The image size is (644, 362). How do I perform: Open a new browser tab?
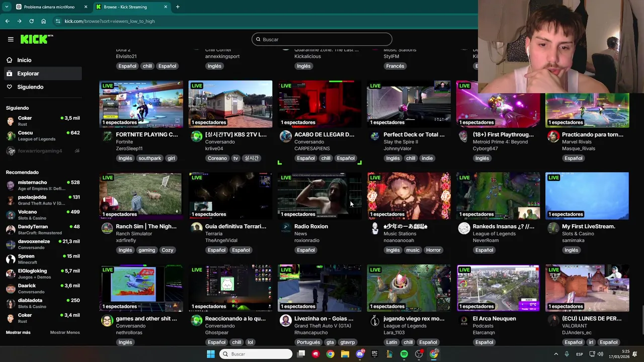[178, 7]
